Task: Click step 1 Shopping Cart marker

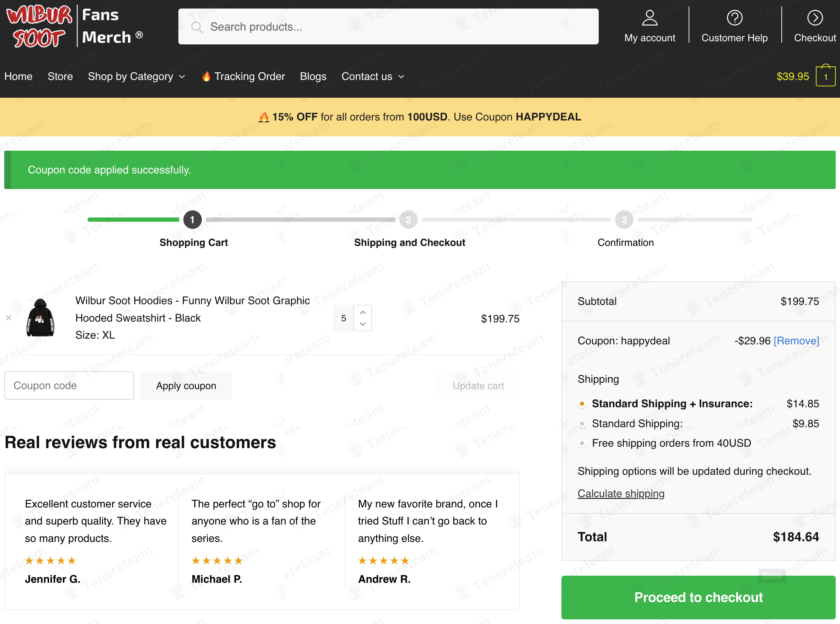Action: (x=192, y=220)
